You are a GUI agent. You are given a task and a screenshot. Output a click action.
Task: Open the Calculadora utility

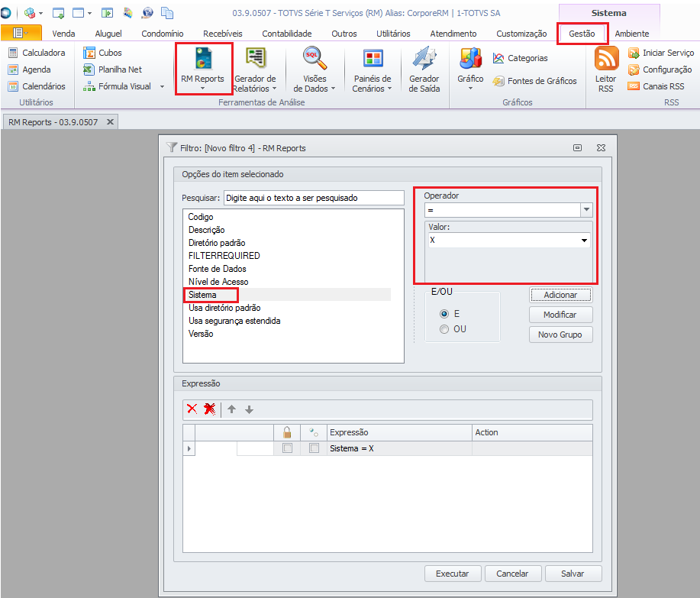point(37,53)
